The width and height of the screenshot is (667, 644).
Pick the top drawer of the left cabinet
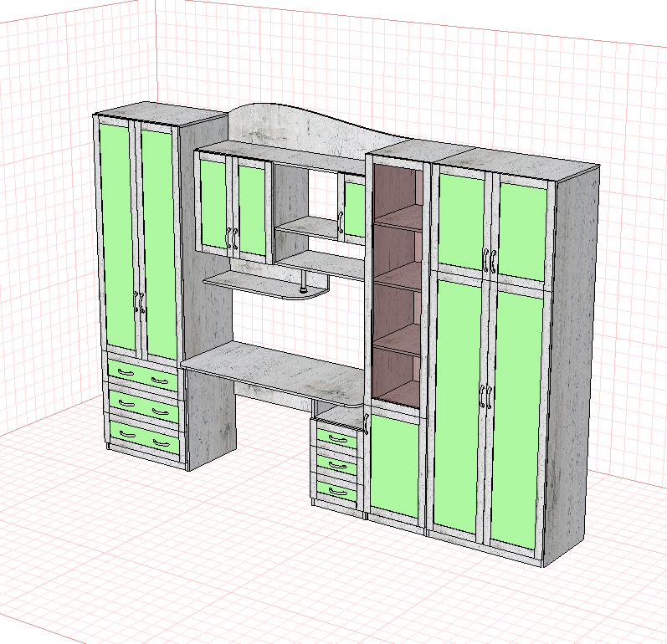click(143, 376)
